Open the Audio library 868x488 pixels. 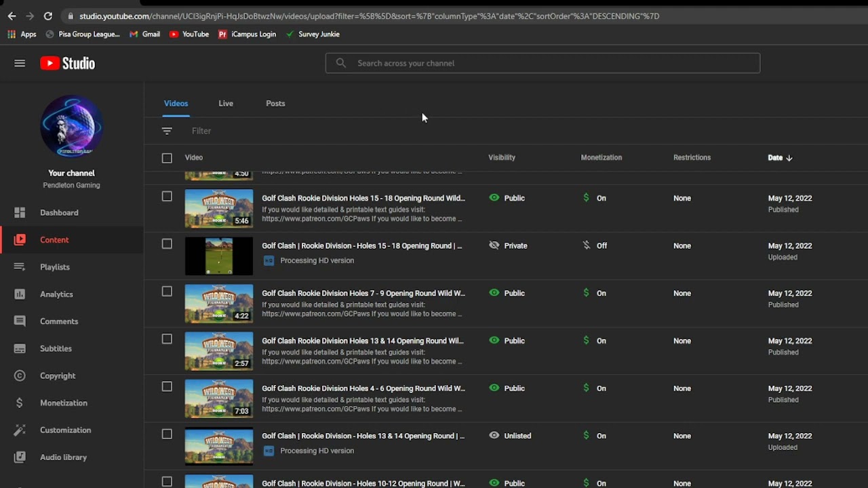pos(63,457)
